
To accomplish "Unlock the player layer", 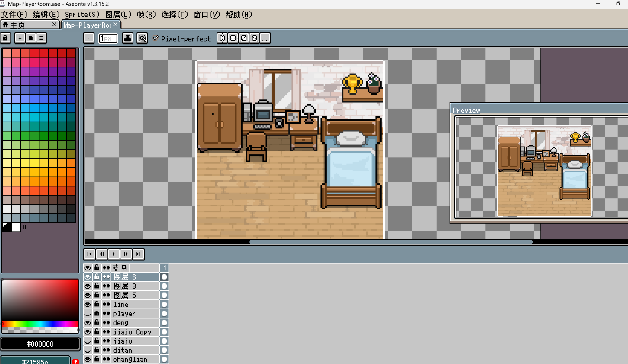I will pyautogui.click(x=97, y=314).
